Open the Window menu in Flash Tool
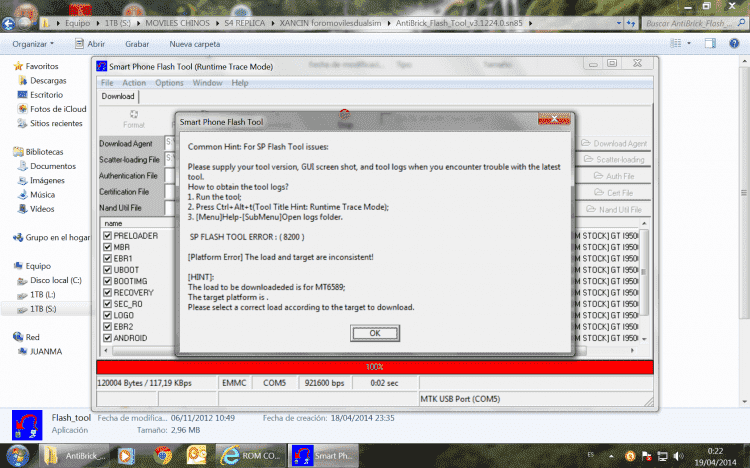 tap(208, 83)
